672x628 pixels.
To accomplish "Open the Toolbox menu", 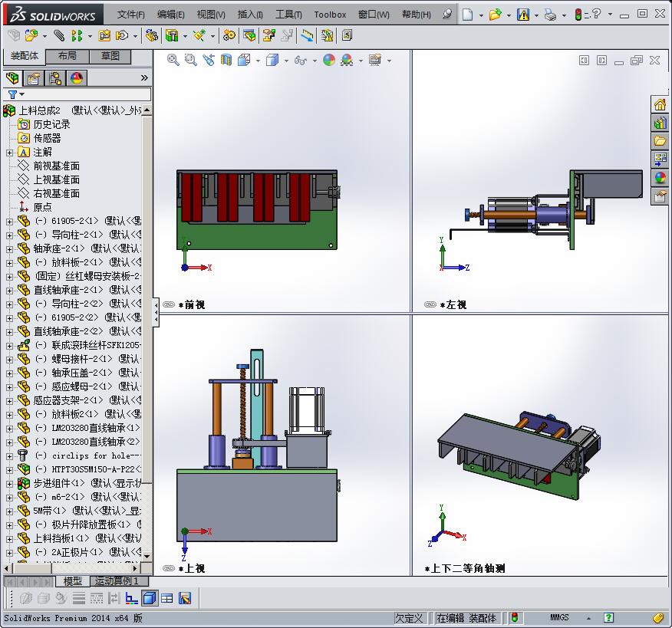I will coord(329,14).
